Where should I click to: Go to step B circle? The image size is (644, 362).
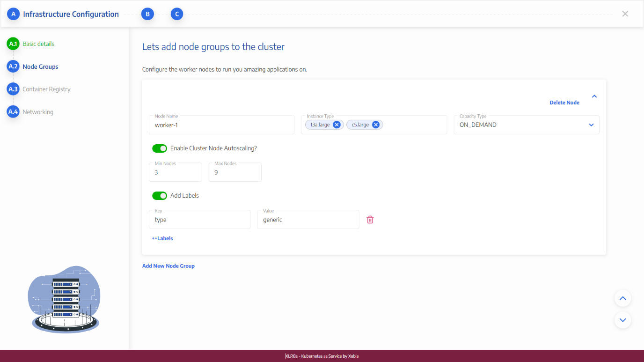(x=147, y=14)
